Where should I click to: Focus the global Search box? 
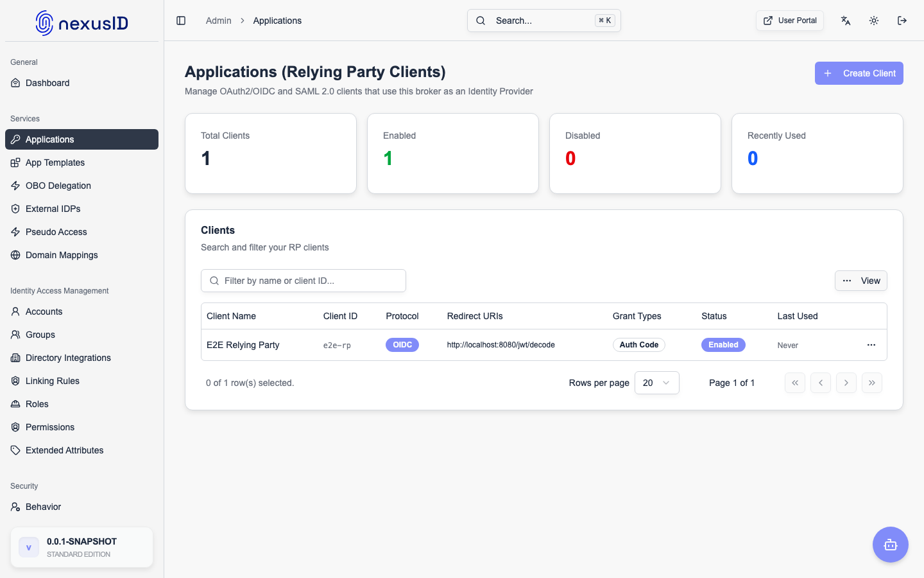544,21
